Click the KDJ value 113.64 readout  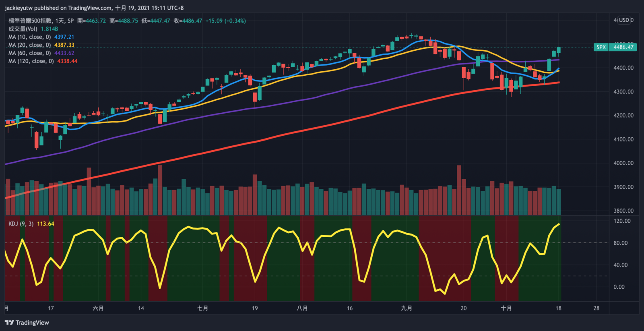[45, 224]
